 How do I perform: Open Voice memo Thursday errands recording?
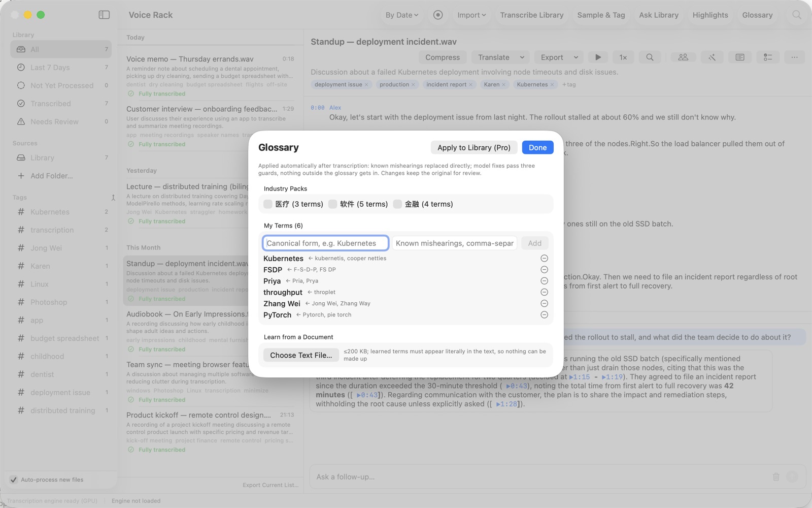click(210, 75)
